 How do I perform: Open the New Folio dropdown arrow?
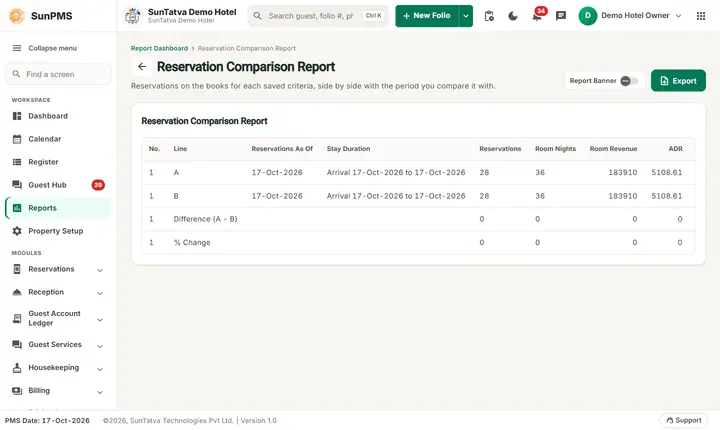[466, 16]
